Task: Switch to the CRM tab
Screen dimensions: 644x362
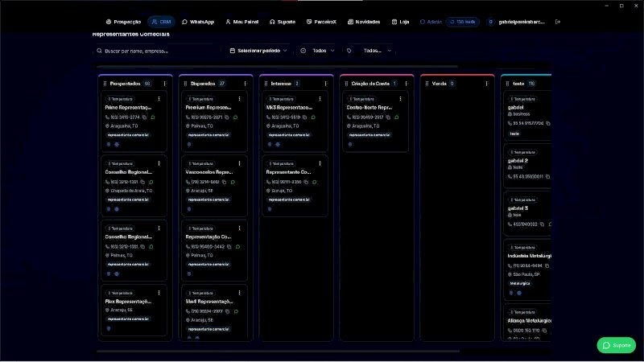Action: click(161, 22)
